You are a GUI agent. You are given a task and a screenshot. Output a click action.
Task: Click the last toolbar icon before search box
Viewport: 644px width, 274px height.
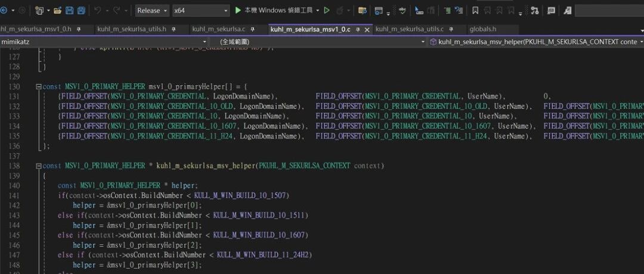(568, 11)
